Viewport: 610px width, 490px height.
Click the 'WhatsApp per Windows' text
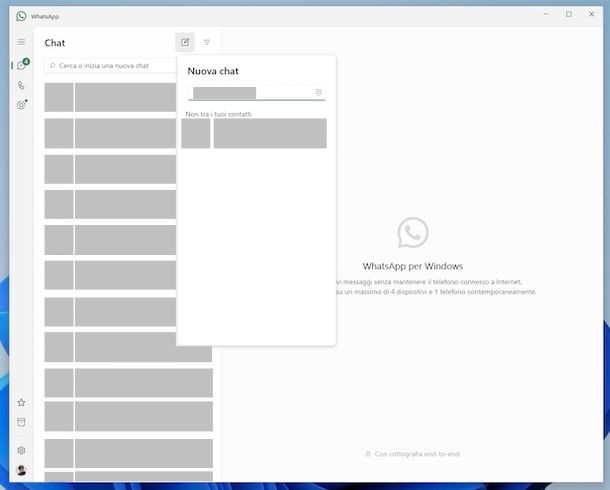click(412, 266)
